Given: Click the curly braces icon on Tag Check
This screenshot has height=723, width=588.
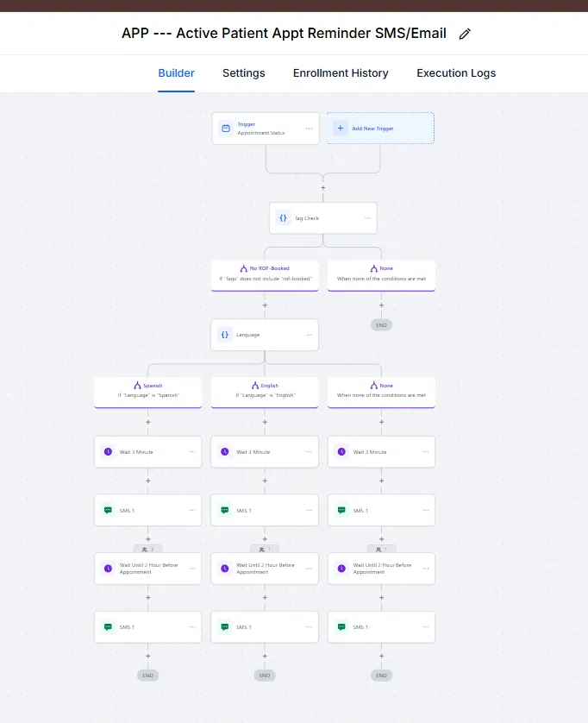Looking at the screenshot, I should click(x=283, y=218).
